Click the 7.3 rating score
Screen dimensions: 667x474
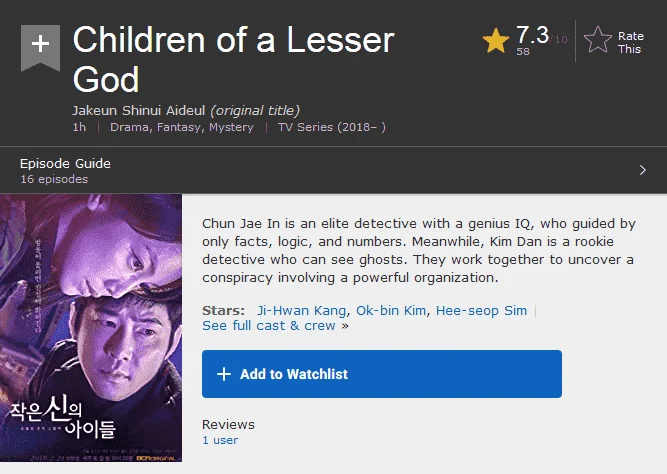(532, 35)
